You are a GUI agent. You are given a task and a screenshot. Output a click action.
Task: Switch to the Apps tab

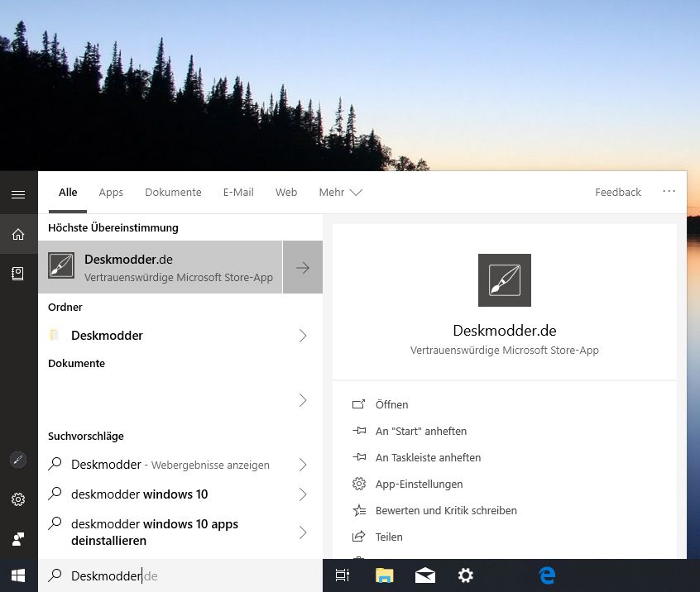click(x=111, y=193)
